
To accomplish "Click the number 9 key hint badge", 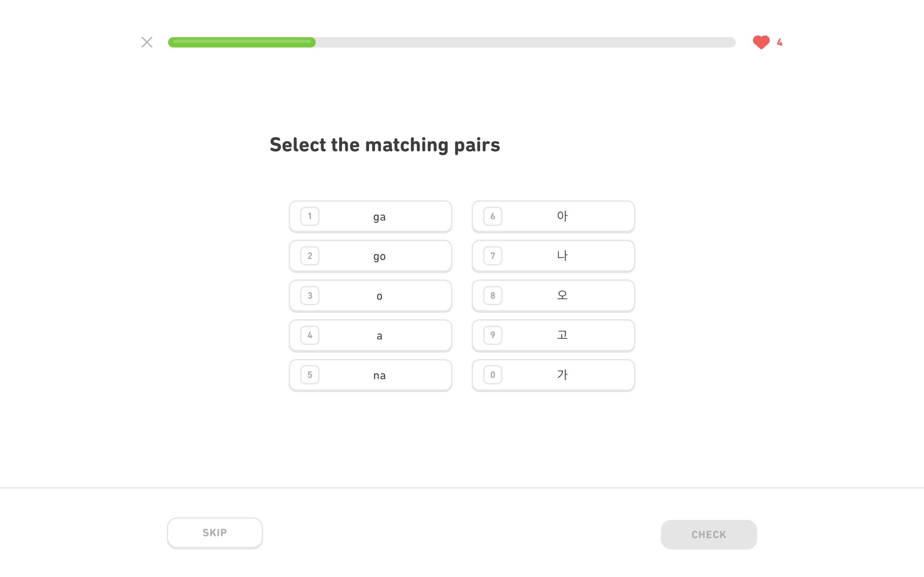I will click(492, 335).
